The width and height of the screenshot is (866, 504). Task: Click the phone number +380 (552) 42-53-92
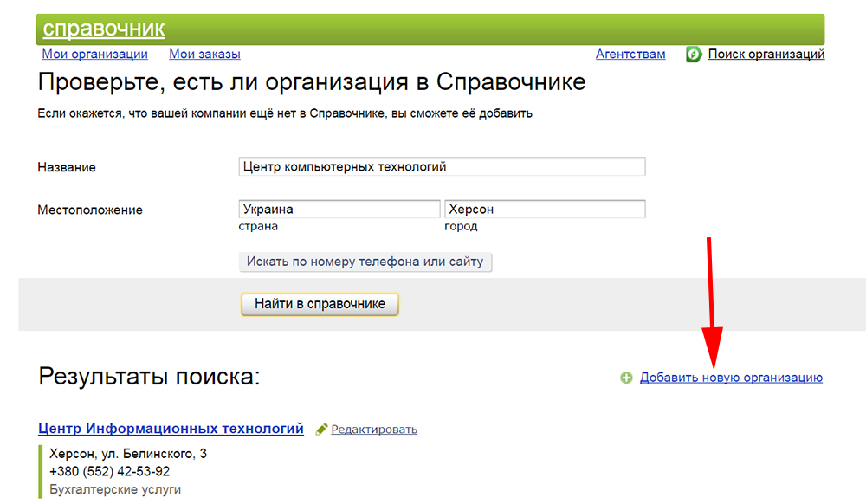(110, 472)
